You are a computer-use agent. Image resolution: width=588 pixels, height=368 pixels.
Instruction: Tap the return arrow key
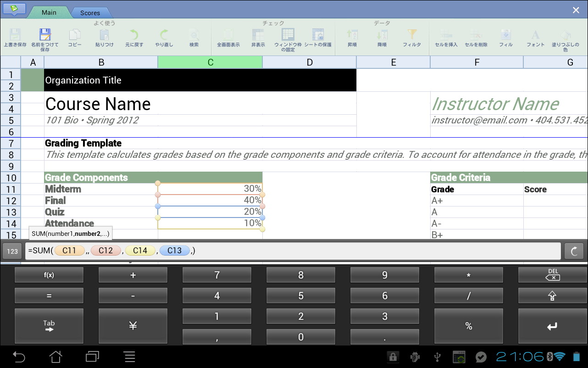553,326
